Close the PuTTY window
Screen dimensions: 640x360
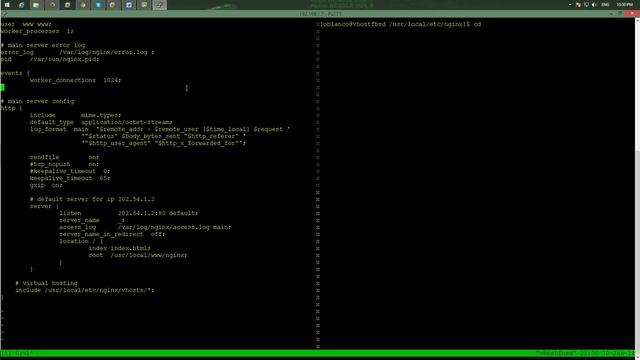click(x=633, y=14)
